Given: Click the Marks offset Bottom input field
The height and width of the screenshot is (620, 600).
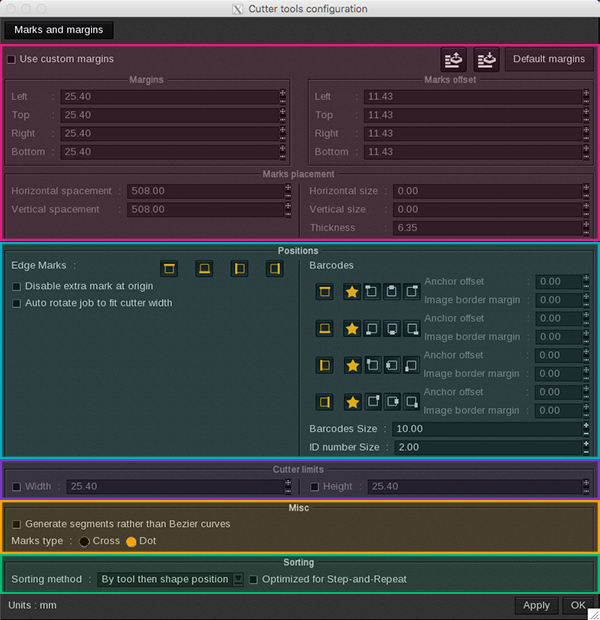Looking at the screenshot, I should pyautogui.click(x=473, y=152).
